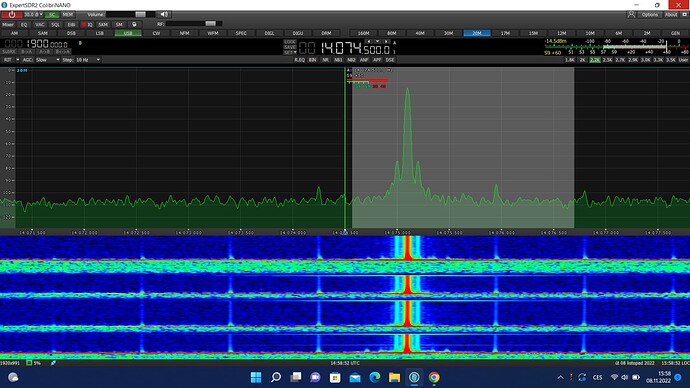
Task: Click the strong signal peak in the spectrum
Action: point(407,91)
